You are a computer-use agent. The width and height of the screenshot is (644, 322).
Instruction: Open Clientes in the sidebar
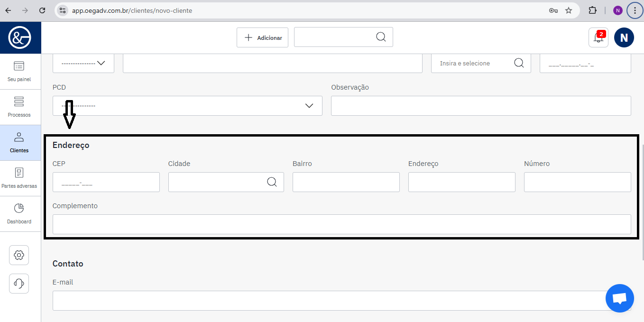[19, 143]
